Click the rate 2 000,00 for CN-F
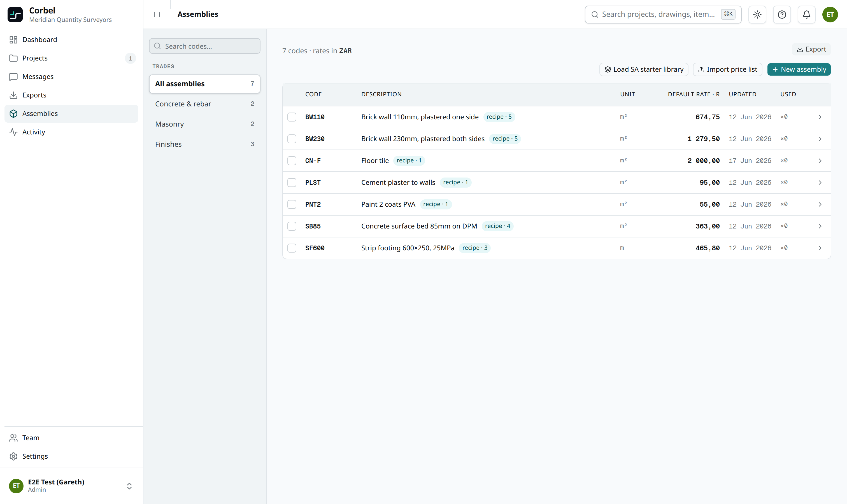The image size is (847, 504). (703, 161)
